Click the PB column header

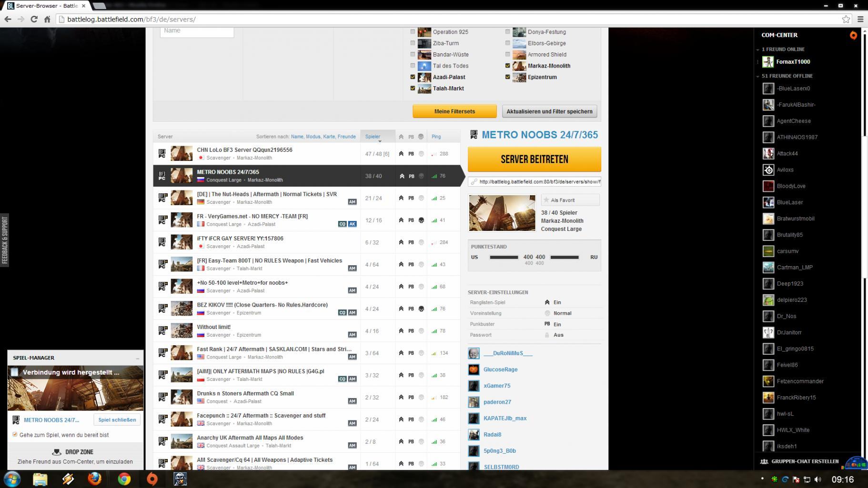411,137
